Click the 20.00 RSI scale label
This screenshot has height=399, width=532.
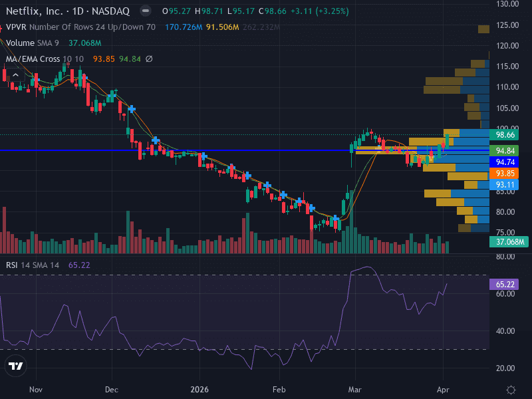(505, 368)
